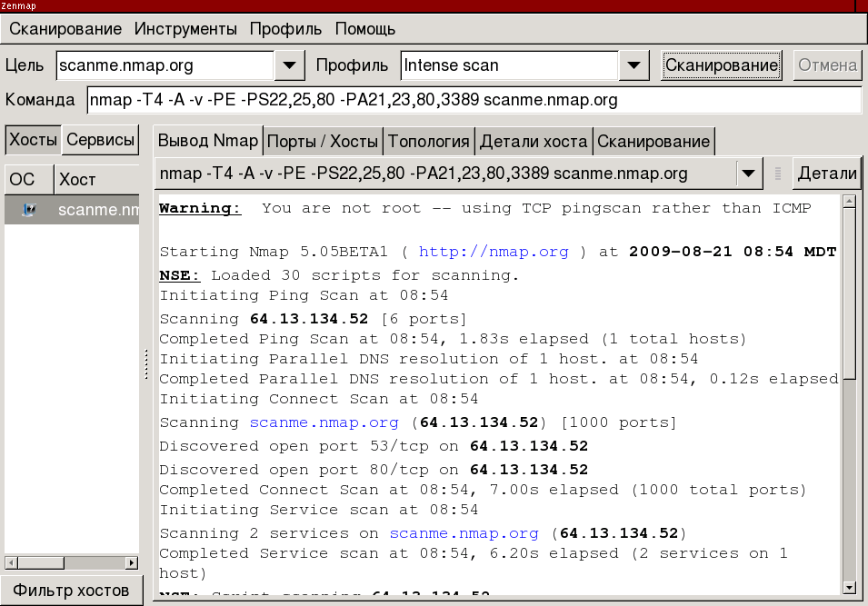The height and width of the screenshot is (606, 868).
Task: Open the Помощь menu
Action: pyautogui.click(x=365, y=29)
